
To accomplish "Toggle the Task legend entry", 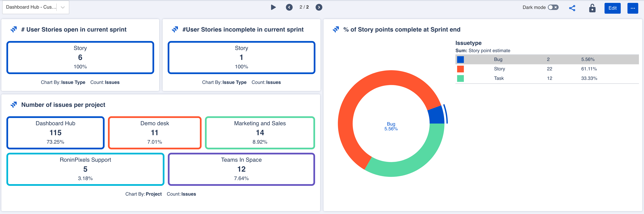I will click(498, 78).
